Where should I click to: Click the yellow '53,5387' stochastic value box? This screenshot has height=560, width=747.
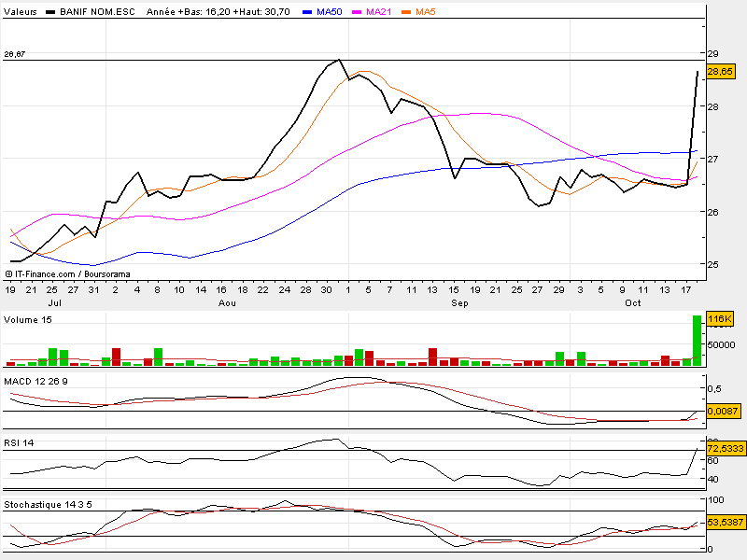pos(726,523)
